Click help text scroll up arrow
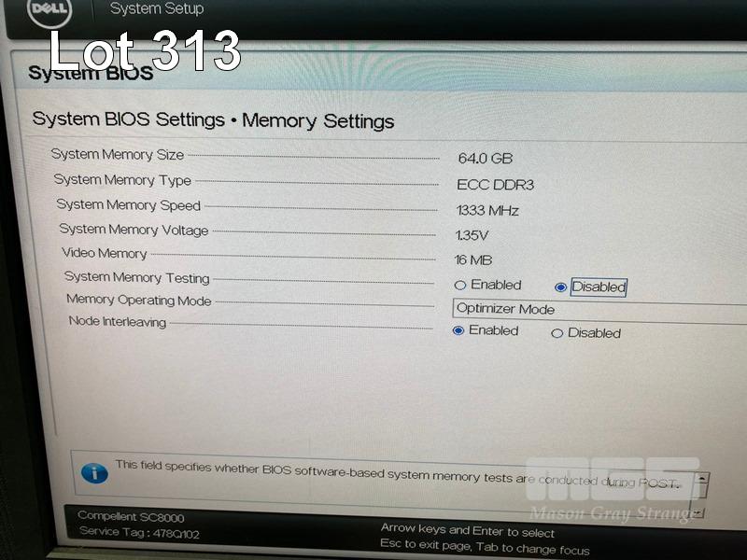Screen dimensions: 747x560 click(x=702, y=478)
